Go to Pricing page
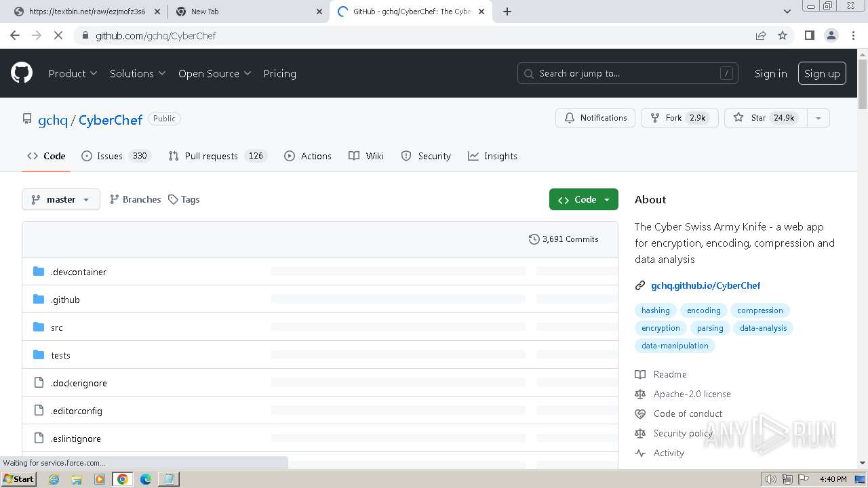 279,73
